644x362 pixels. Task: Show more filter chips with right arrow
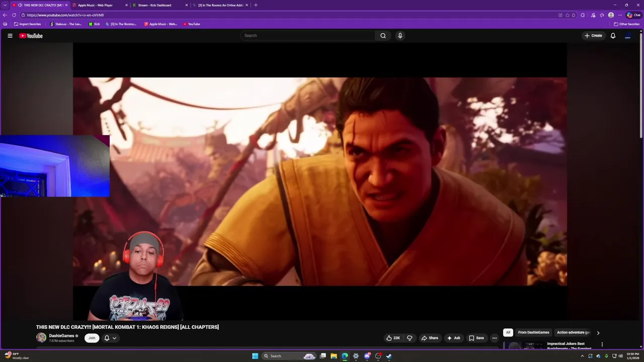[598, 332]
